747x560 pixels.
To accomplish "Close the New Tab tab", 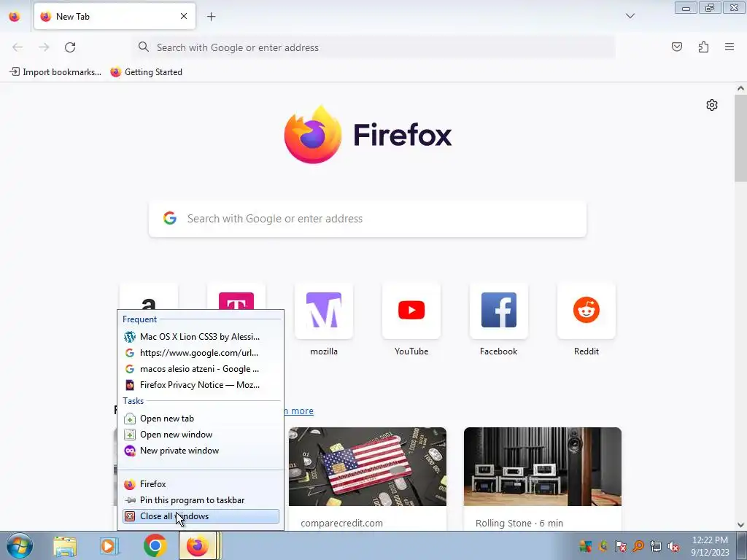I will 183,16.
